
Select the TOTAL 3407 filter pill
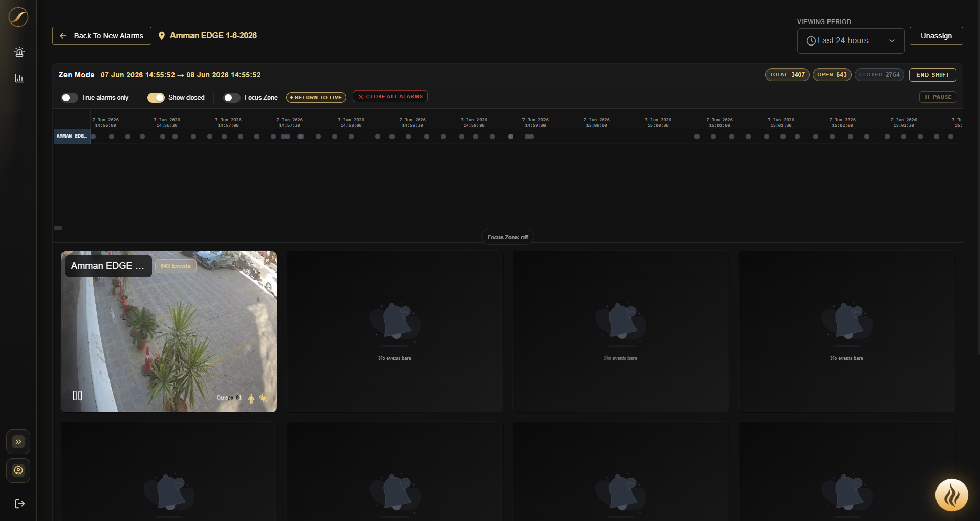coord(787,75)
